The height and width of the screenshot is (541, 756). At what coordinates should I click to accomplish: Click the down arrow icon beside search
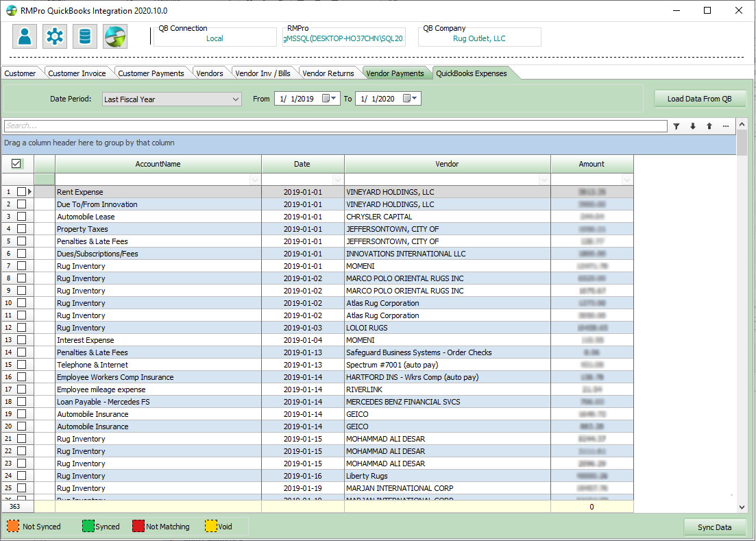(693, 126)
